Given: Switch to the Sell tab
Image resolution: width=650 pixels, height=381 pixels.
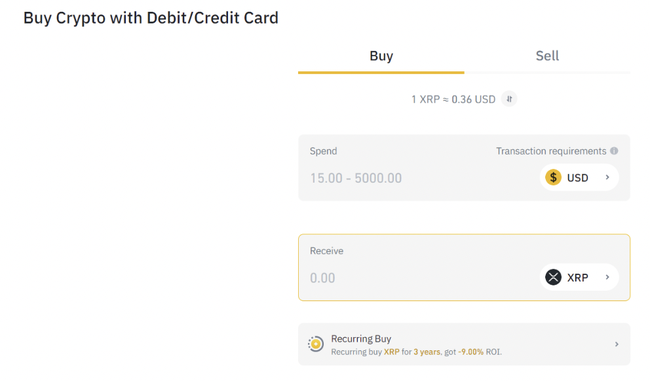Looking at the screenshot, I should coord(547,56).
